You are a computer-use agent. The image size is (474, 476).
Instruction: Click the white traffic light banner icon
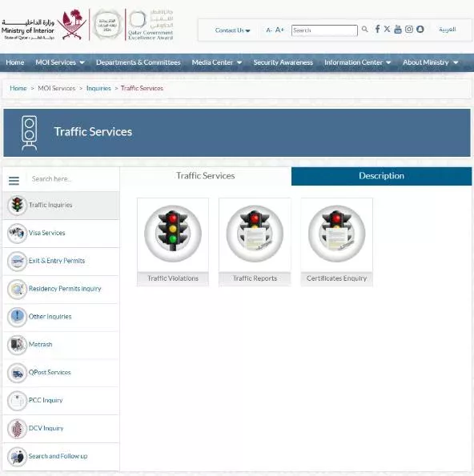click(x=29, y=133)
